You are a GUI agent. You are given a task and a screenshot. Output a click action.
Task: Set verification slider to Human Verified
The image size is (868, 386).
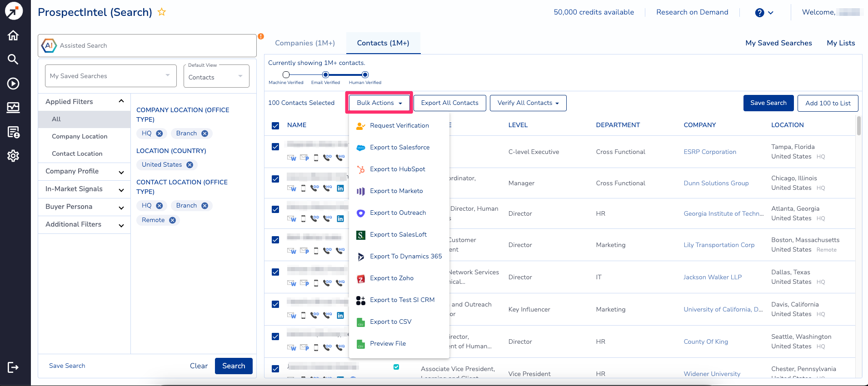pyautogui.click(x=365, y=75)
